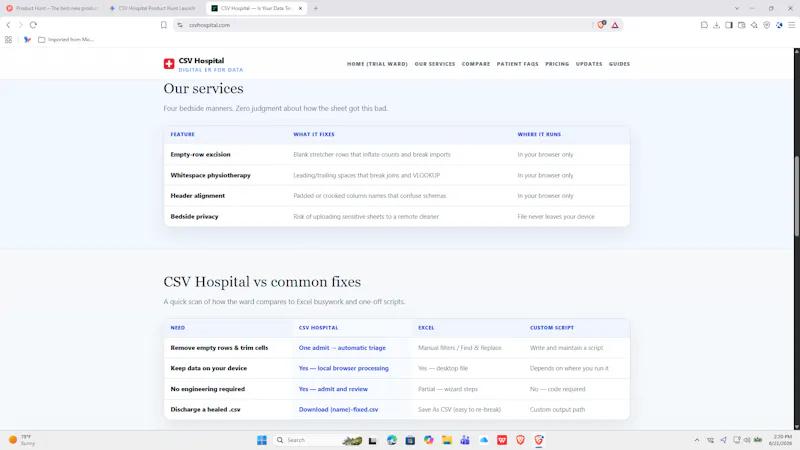The height and width of the screenshot is (450, 800).
Task: Select the Header alignment feature cell
Action: point(197,195)
